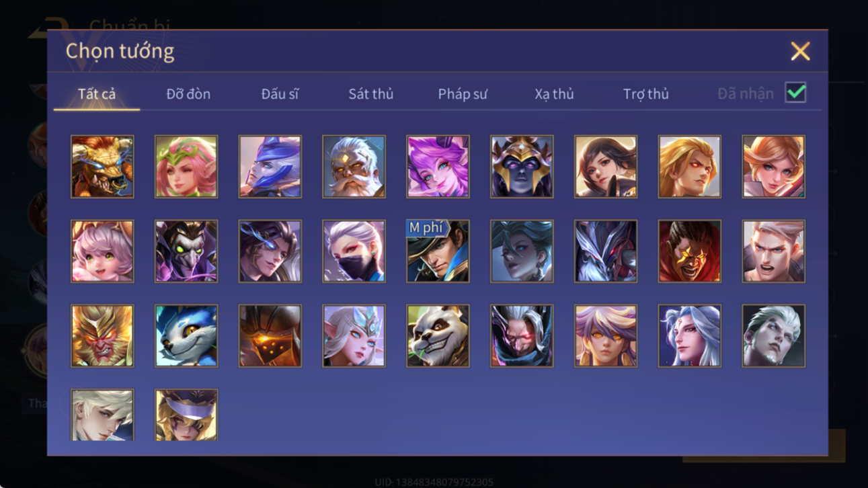This screenshot has height=488, width=868.
Task: Choose the pink-haired hero with green crown
Action: 186,166
